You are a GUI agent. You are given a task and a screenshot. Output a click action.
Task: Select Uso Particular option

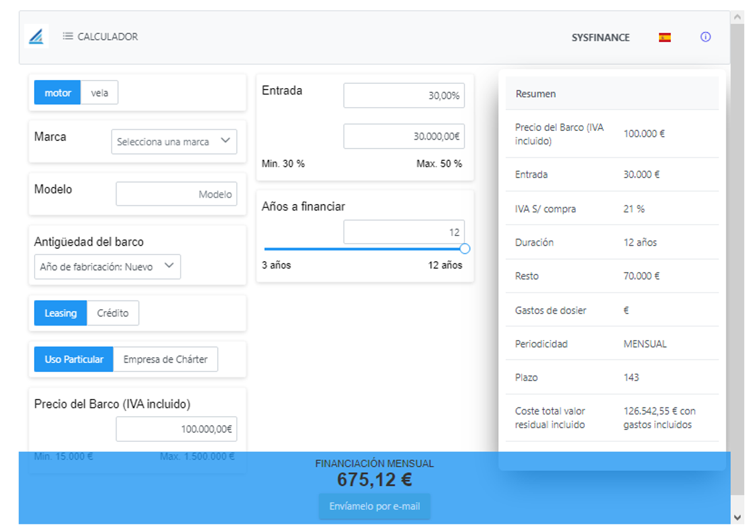coord(74,359)
